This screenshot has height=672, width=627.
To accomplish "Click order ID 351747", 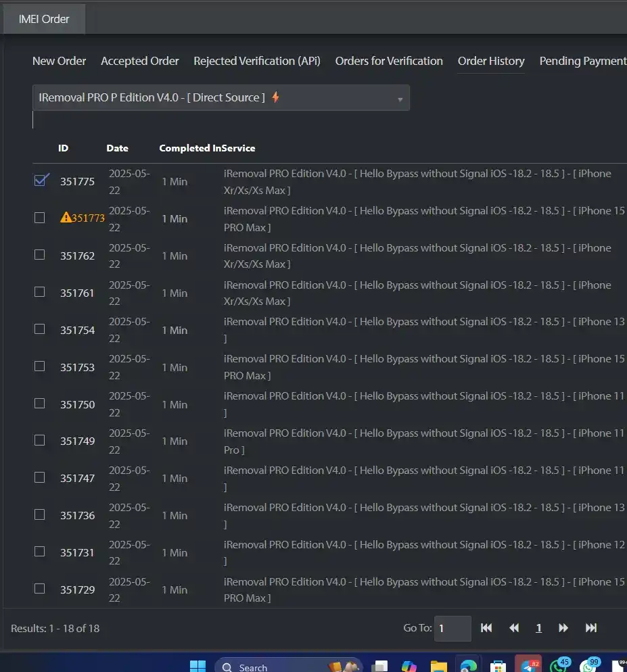I will (x=77, y=478).
